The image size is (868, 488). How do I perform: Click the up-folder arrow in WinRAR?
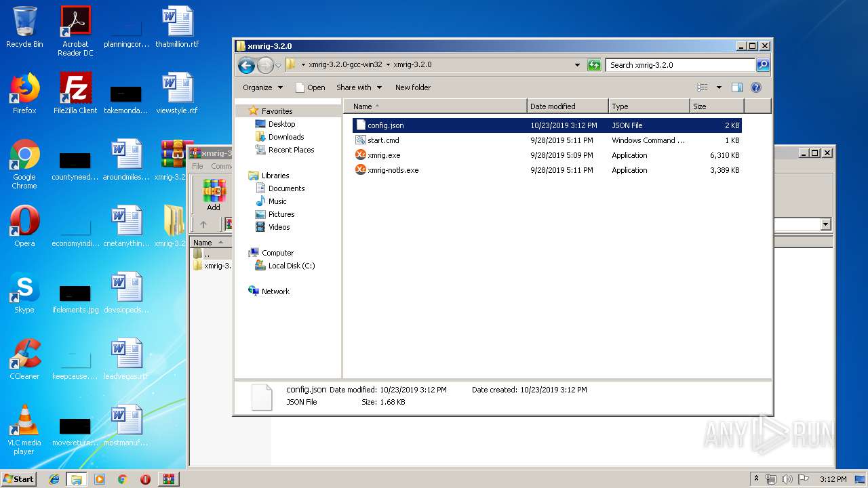click(203, 224)
